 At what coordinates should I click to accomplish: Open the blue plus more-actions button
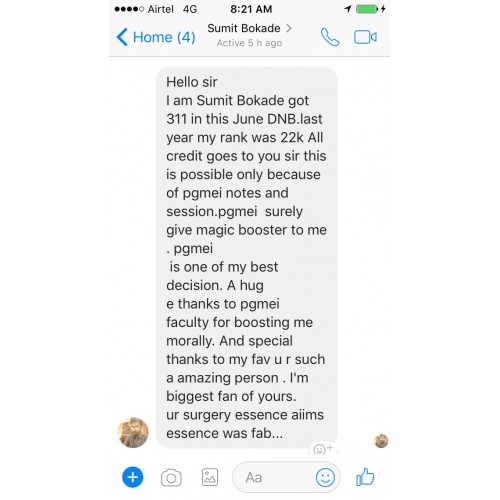pyautogui.click(x=132, y=477)
